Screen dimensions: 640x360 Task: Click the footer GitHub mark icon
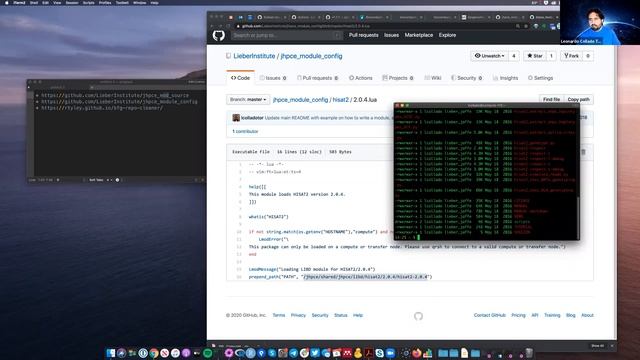point(418,316)
